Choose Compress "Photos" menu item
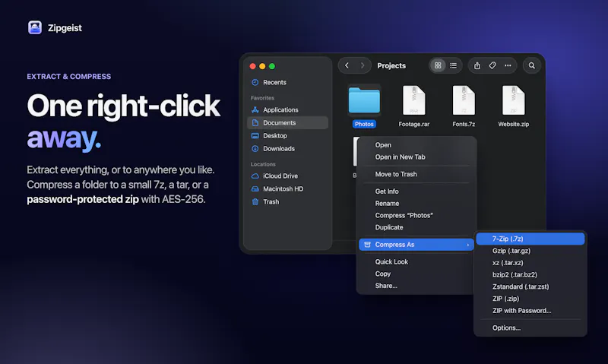Viewport: 608px width, 364px height. [416, 215]
